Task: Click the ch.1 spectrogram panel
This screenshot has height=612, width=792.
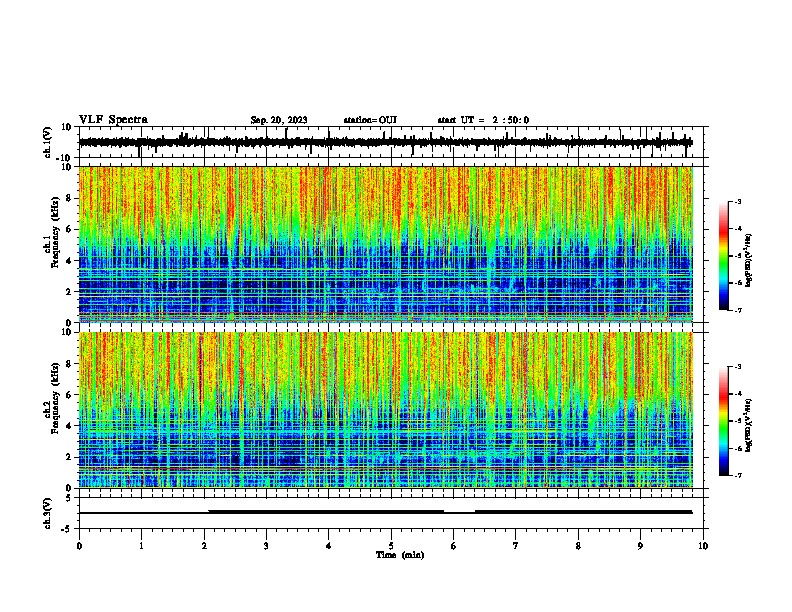Action: [386, 244]
